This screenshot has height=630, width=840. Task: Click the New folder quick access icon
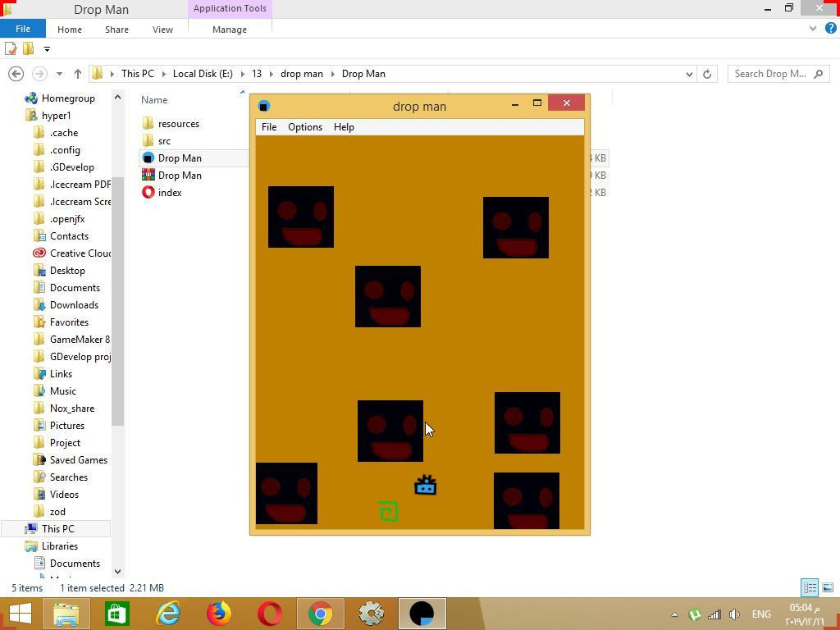coord(29,48)
